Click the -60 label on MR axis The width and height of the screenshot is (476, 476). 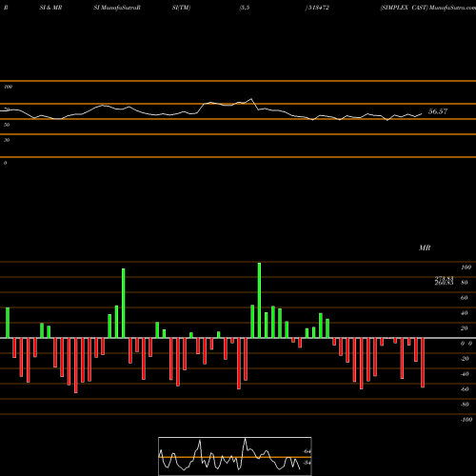(465, 389)
